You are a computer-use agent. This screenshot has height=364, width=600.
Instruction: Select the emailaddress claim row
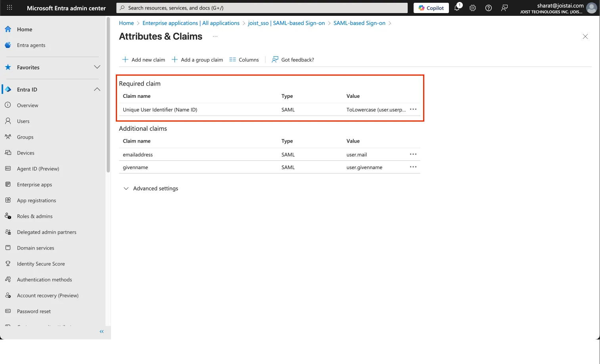269,154
